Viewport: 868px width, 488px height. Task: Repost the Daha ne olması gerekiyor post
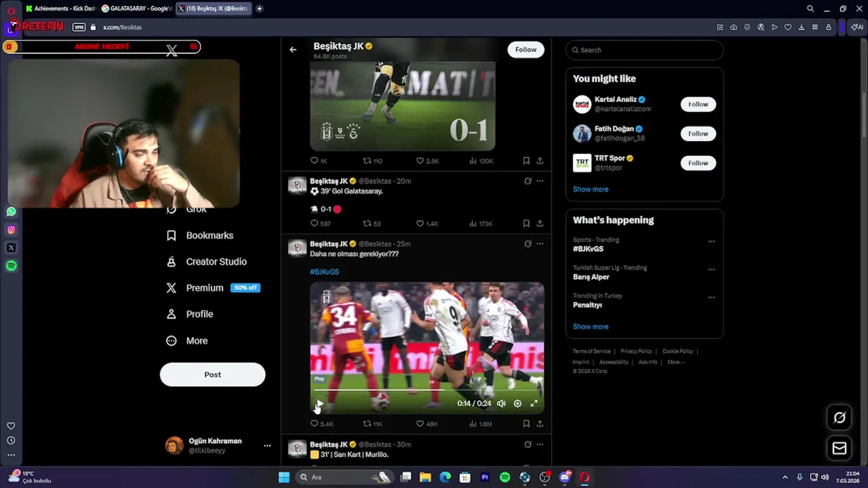(373, 424)
